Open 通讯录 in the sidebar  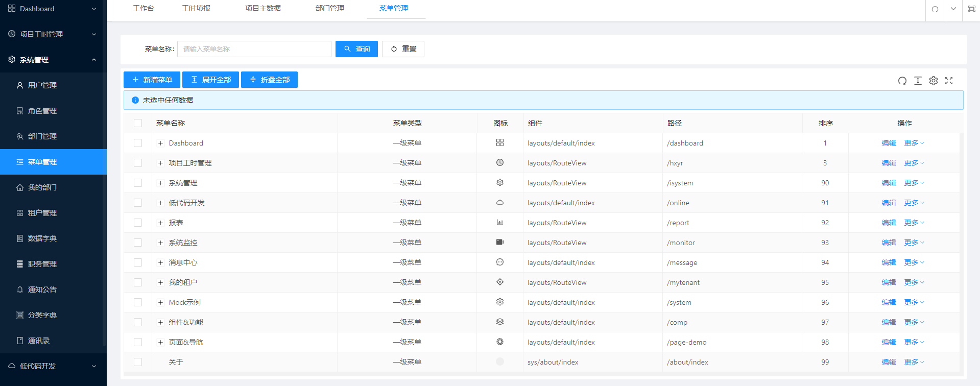click(53, 341)
